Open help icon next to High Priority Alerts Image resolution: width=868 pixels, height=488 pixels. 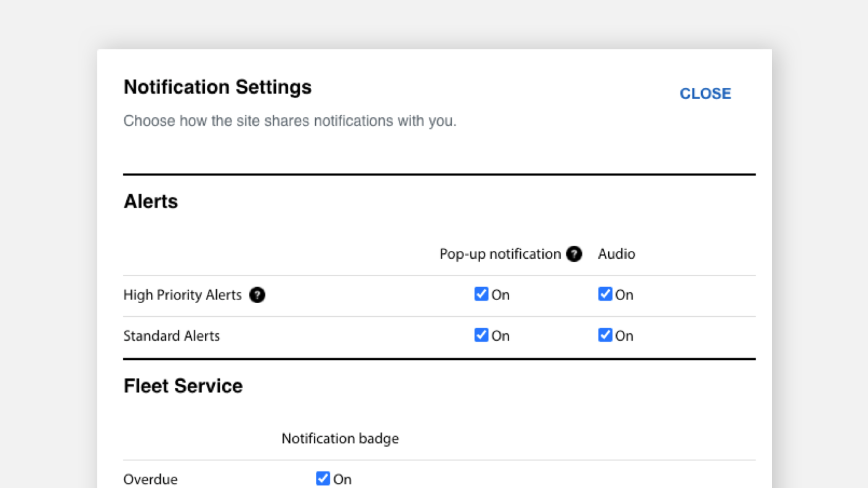tap(257, 295)
